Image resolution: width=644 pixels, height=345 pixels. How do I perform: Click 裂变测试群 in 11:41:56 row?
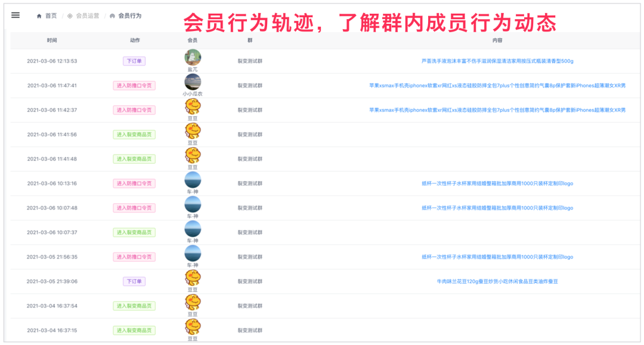click(x=250, y=135)
